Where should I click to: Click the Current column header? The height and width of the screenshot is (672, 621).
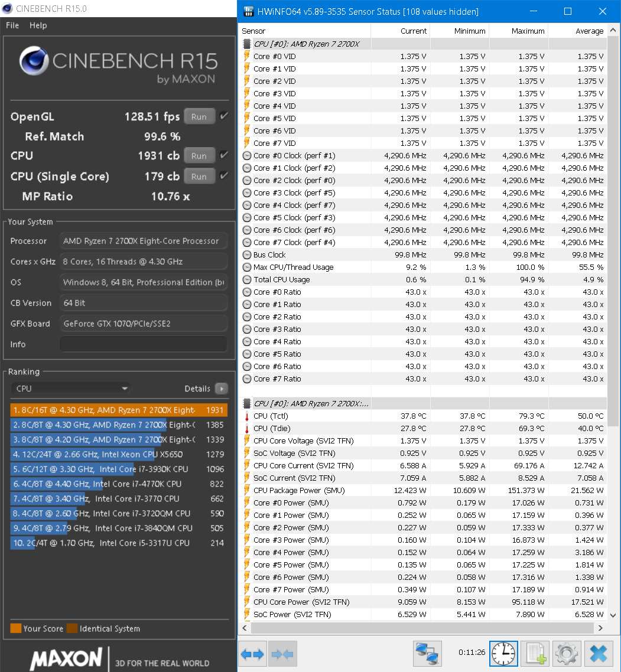[400, 31]
